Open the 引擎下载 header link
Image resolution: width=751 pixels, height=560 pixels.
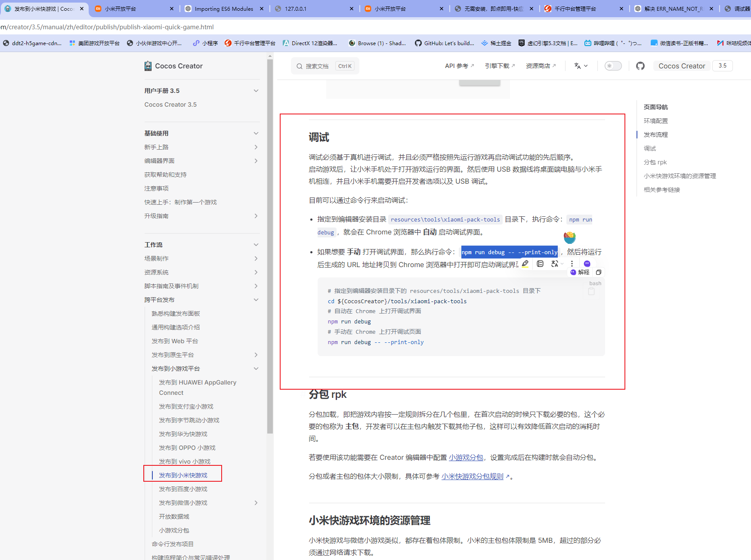(500, 66)
